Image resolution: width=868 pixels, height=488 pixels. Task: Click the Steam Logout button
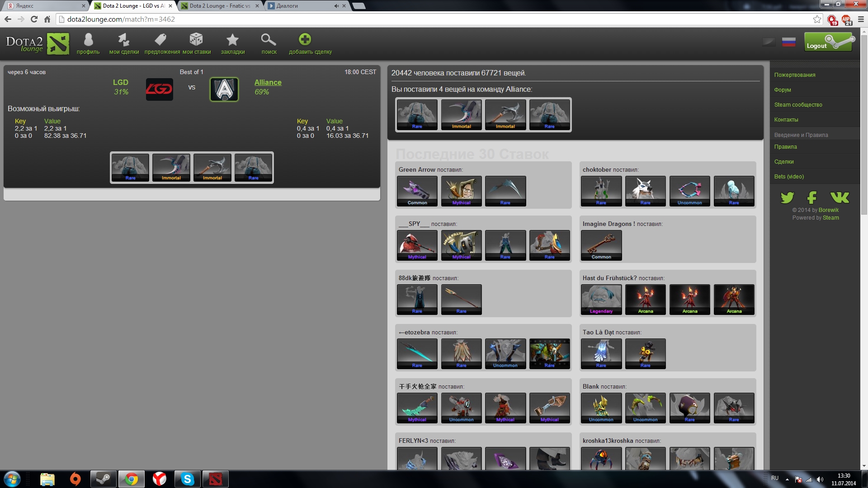(x=830, y=42)
